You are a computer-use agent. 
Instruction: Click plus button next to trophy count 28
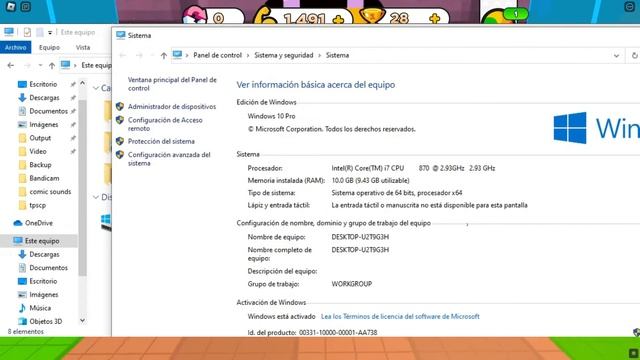pos(435,18)
